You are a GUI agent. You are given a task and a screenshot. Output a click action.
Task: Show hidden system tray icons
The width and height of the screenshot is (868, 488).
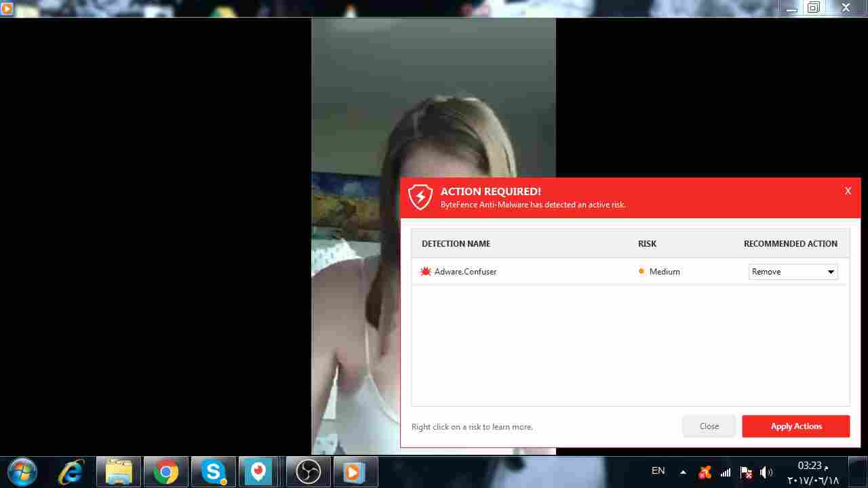coord(683,472)
